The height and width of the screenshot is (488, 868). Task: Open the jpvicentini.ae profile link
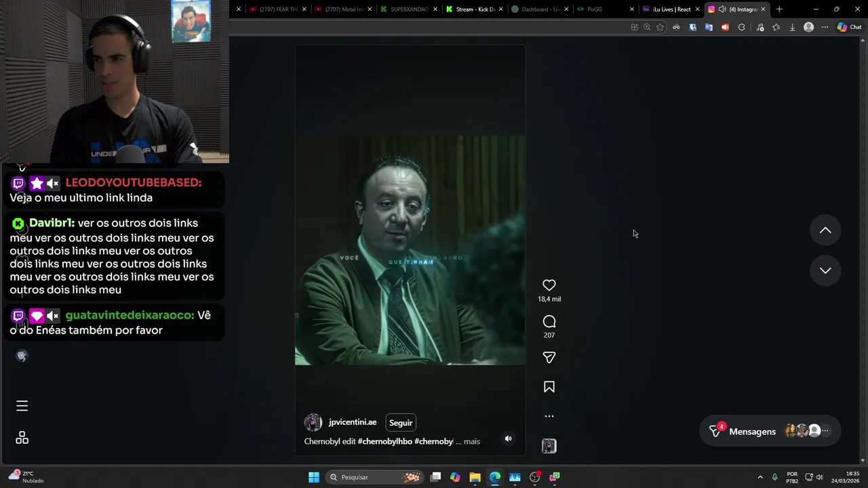353,422
